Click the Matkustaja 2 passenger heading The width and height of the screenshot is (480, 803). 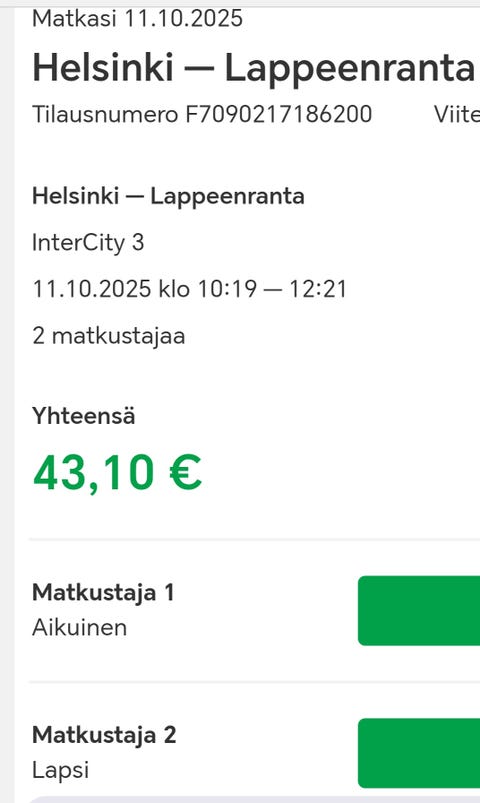104,735
